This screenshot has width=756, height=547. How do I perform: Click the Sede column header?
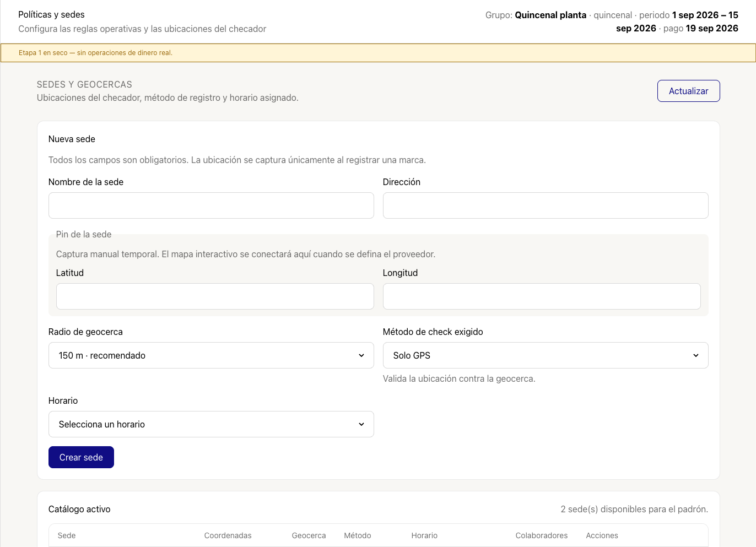coord(67,535)
